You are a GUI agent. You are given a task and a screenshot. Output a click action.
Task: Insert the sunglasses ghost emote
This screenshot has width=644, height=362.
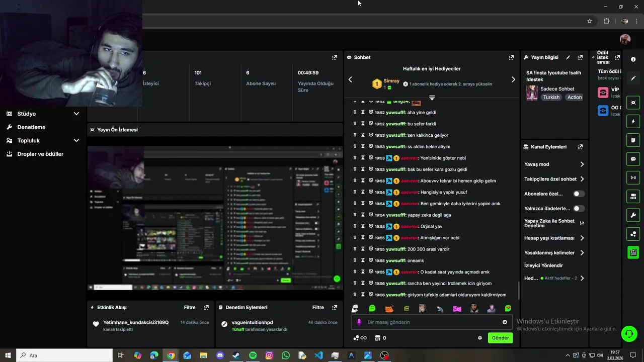pos(355,308)
